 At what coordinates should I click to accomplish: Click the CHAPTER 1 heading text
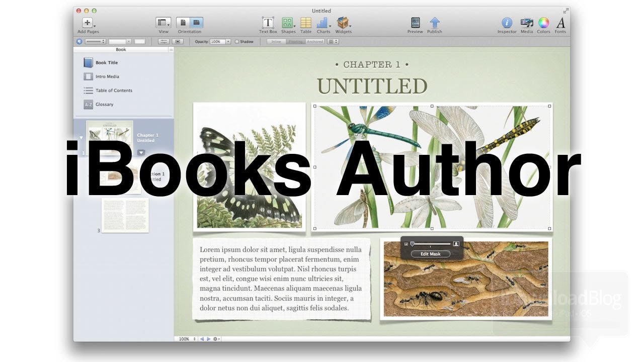[x=372, y=64]
